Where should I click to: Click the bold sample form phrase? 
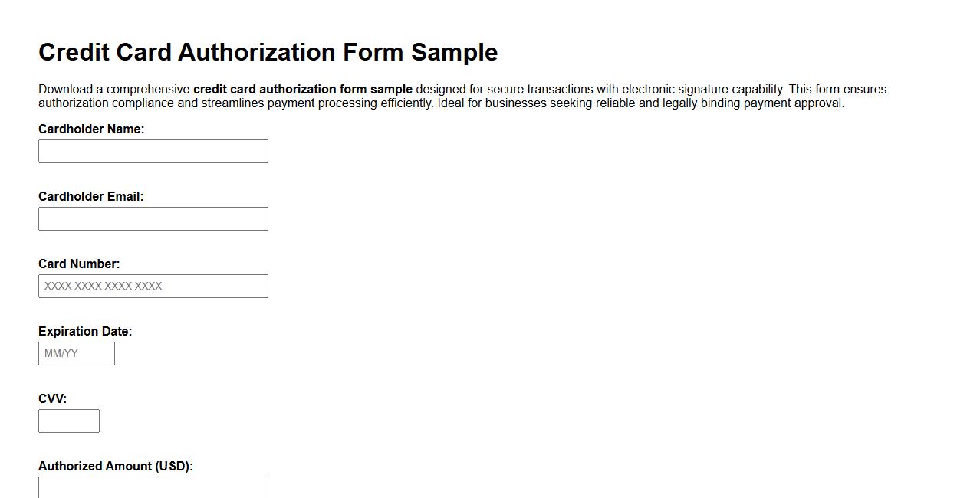coord(303,89)
